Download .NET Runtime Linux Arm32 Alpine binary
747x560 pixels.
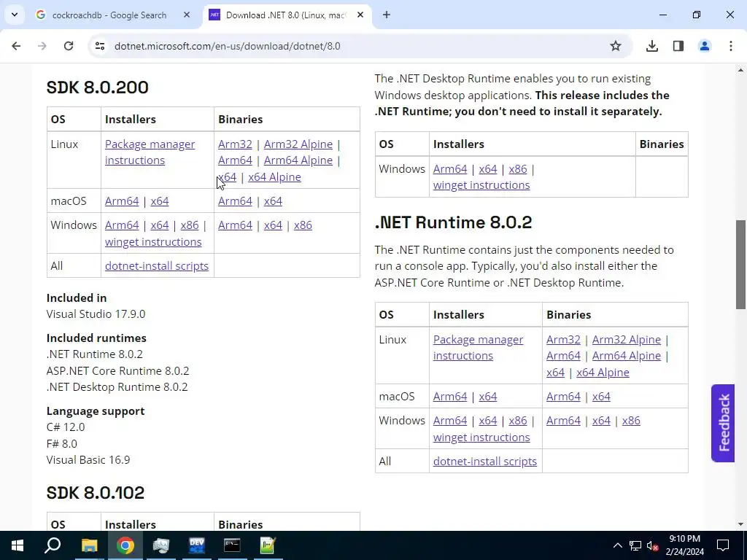pos(627,340)
